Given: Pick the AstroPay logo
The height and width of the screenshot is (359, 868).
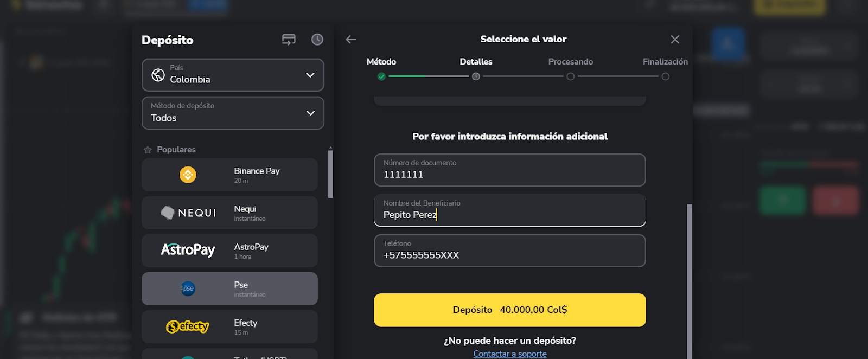Looking at the screenshot, I should click(x=188, y=250).
